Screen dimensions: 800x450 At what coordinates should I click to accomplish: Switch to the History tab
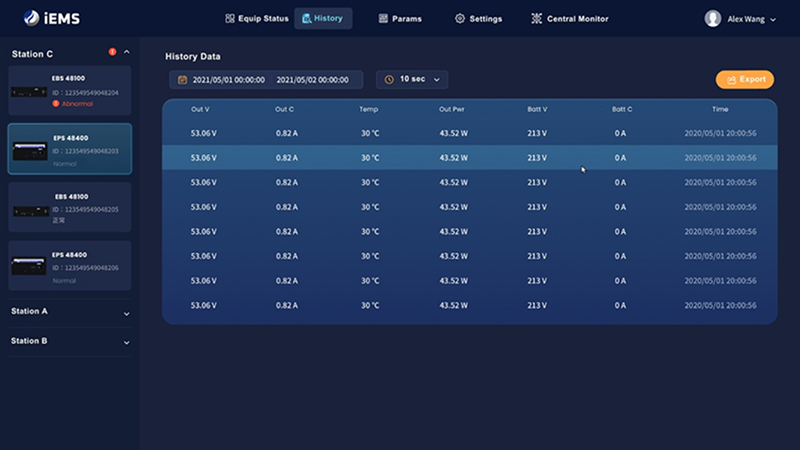pyautogui.click(x=322, y=18)
